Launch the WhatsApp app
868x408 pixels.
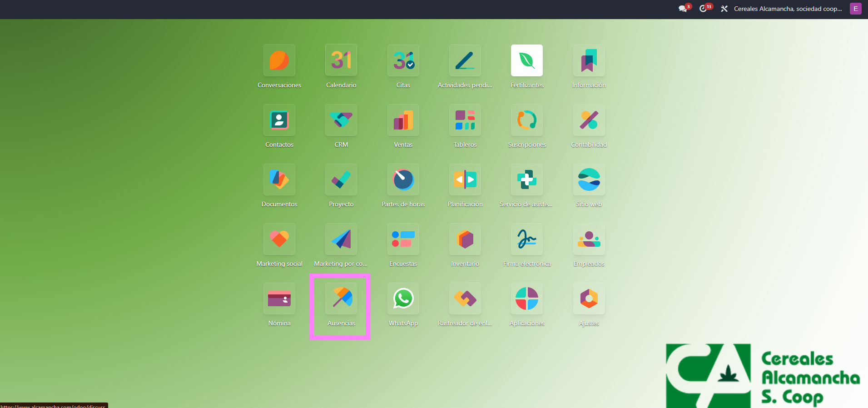tap(403, 299)
